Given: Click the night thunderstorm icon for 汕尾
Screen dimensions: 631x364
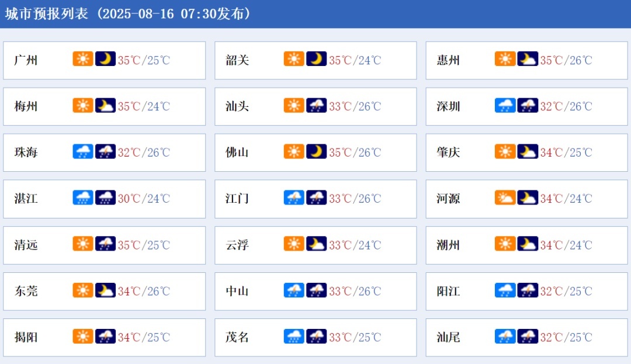Looking at the screenshot, I should point(528,336).
